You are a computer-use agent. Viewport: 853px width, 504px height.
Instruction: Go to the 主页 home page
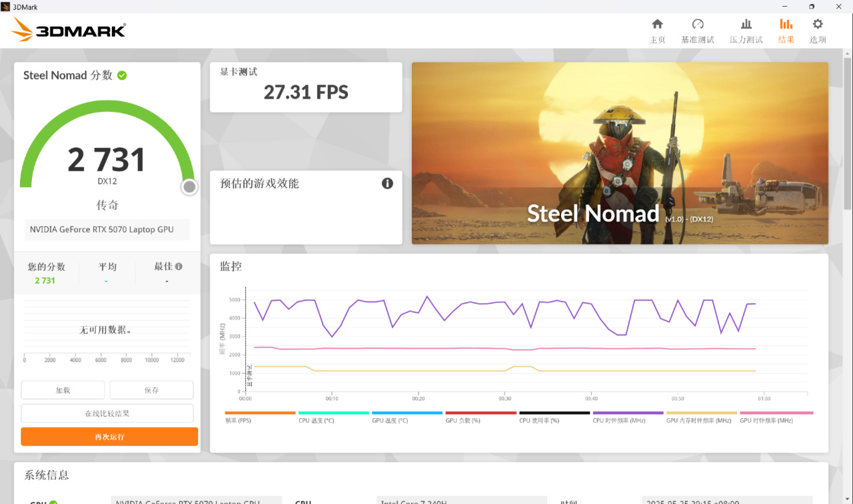point(657,31)
